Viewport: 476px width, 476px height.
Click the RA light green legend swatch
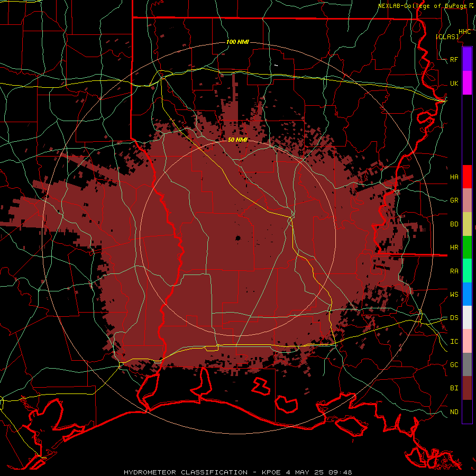[x=467, y=271]
